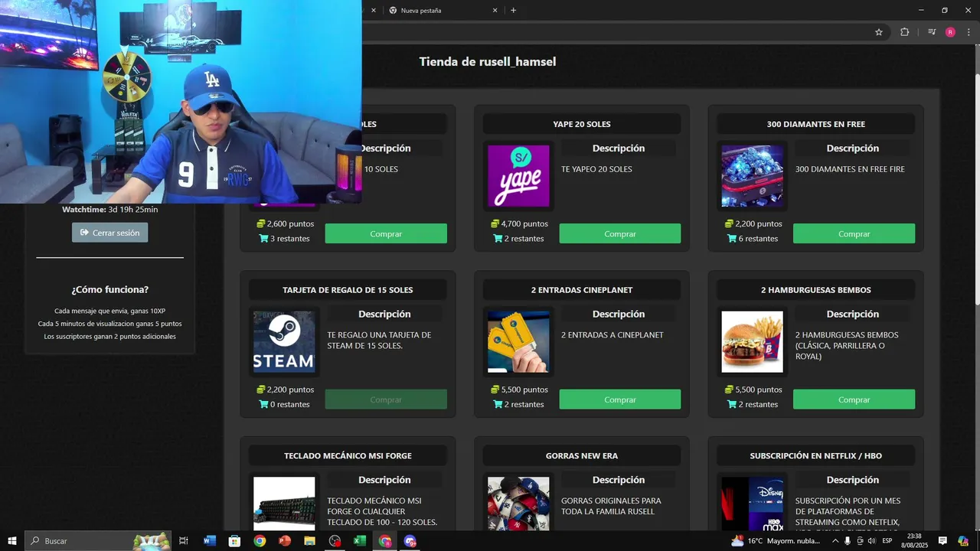Buy YAPE 20 SOLES with Comprar

click(619, 233)
